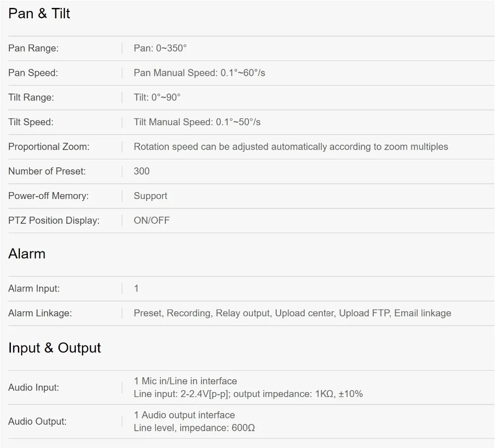495x448 pixels.
Task: Click the Line input impedance specification text
Action: tap(248, 394)
